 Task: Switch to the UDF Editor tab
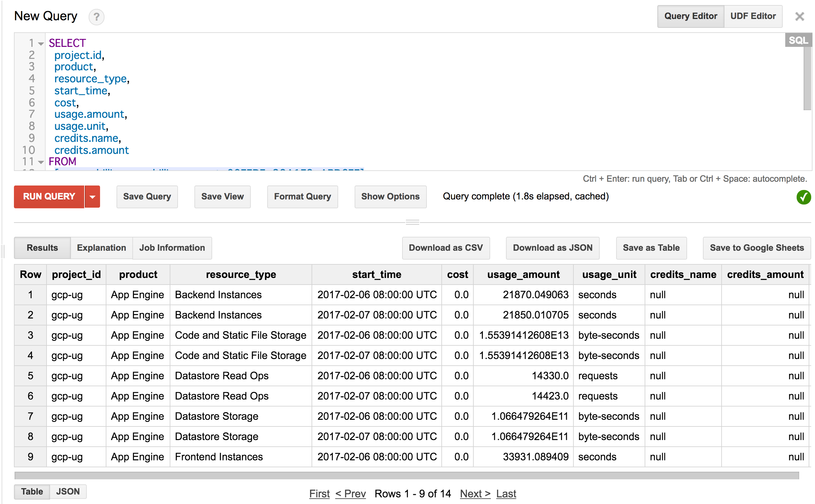[753, 16]
